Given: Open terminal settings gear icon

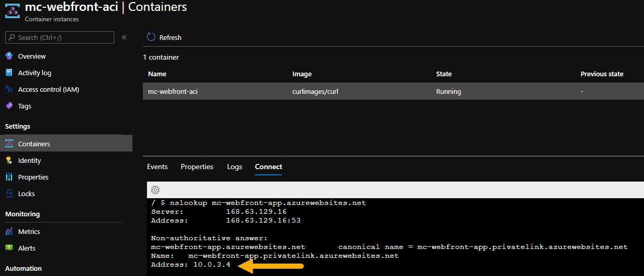Looking at the screenshot, I should [155, 190].
